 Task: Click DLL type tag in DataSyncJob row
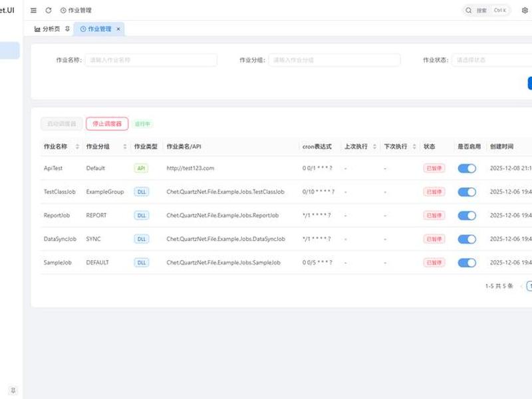click(x=142, y=239)
